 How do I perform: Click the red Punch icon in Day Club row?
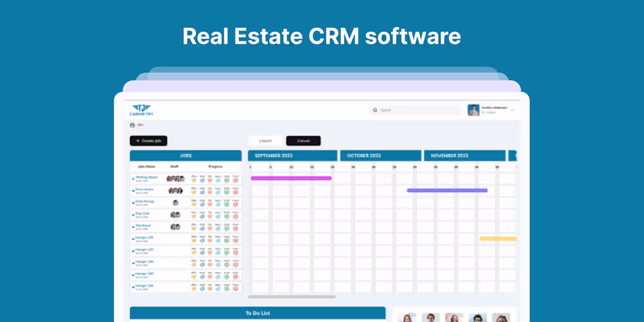(x=235, y=216)
